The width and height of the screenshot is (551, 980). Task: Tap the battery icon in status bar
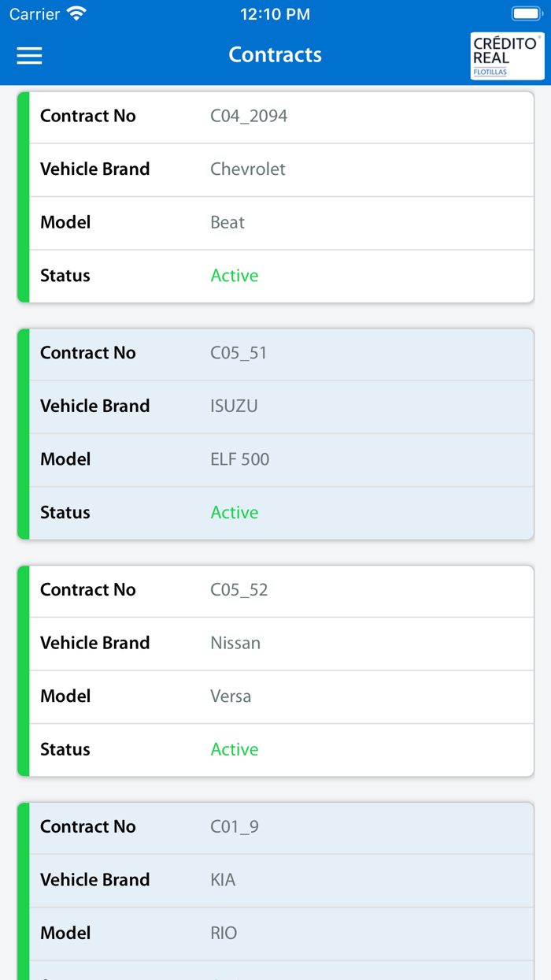[526, 14]
